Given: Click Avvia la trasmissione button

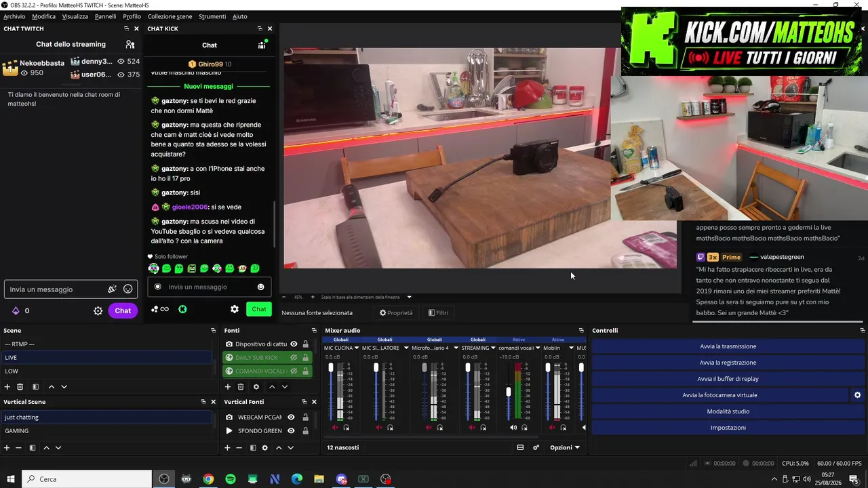Looking at the screenshot, I should [x=728, y=346].
